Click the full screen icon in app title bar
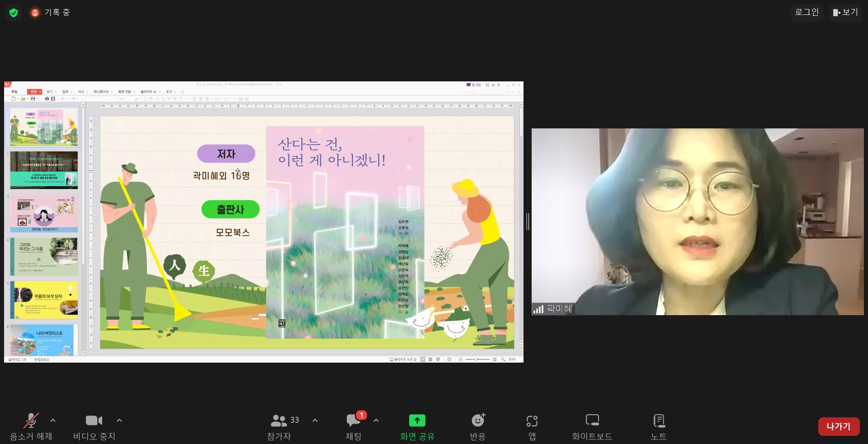This screenshot has height=444, width=868. click(487, 85)
